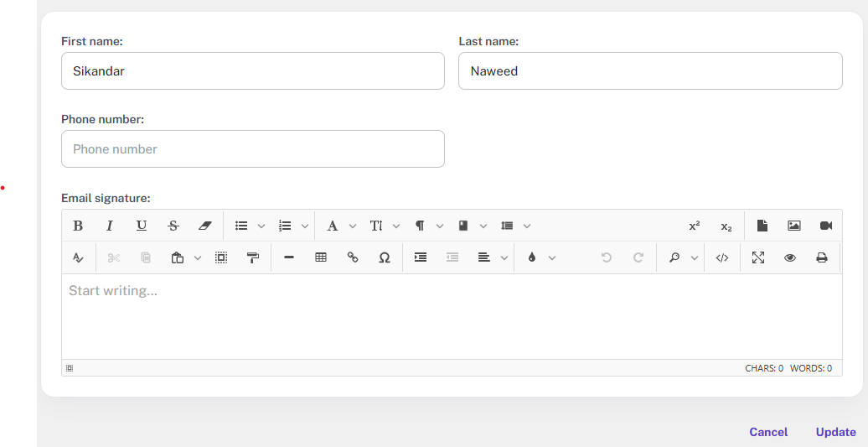868x447 pixels.
Task: Enable underline formatting
Action: point(142,226)
